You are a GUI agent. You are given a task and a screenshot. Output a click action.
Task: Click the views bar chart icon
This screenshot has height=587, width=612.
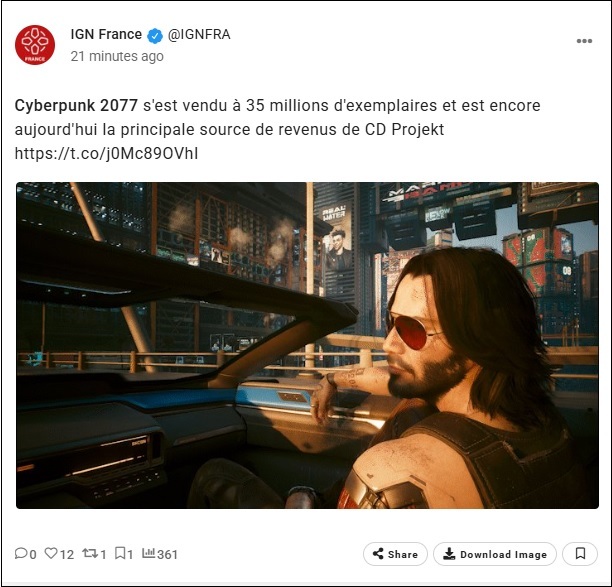click(x=148, y=553)
